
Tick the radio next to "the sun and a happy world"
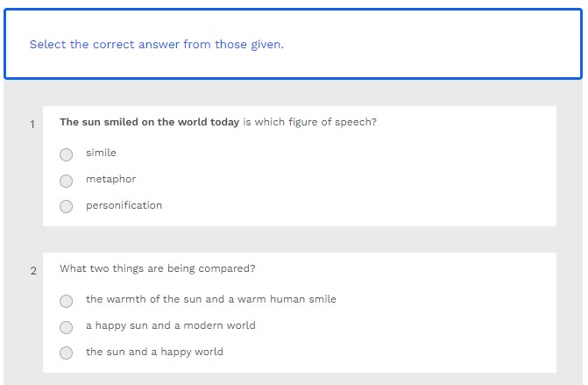pyautogui.click(x=67, y=353)
